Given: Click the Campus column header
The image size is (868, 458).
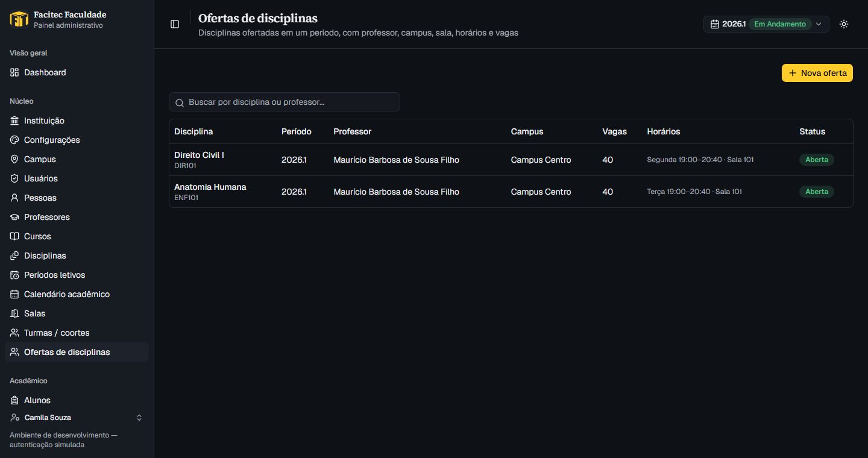Looking at the screenshot, I should click(x=527, y=131).
